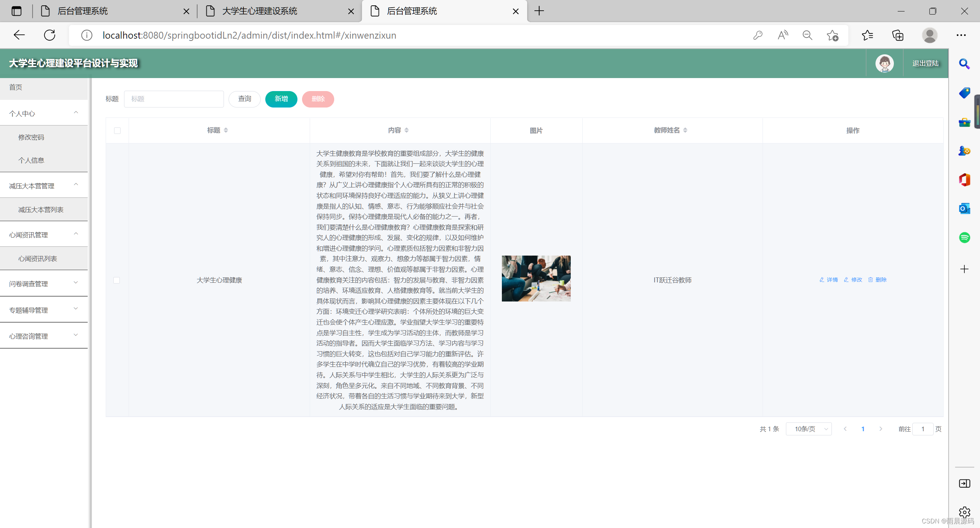980x528 pixels.
Task: Close the 大学生心理建设系统 tab
Action: (351, 11)
